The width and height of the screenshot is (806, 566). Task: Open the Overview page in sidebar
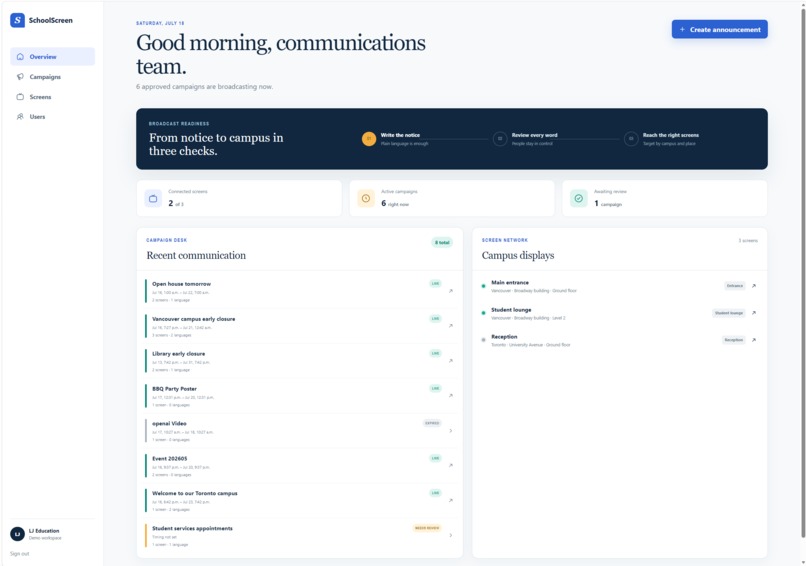click(x=52, y=57)
